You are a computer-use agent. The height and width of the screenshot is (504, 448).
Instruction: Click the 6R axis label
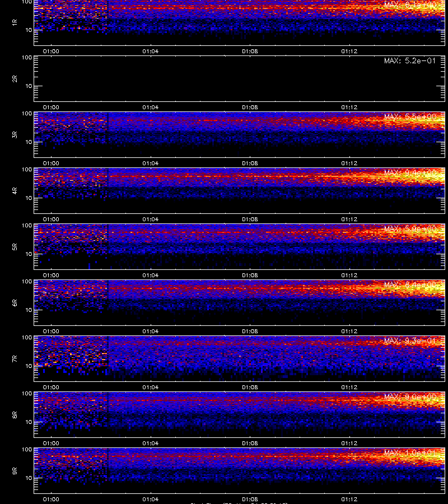pyautogui.click(x=15, y=303)
